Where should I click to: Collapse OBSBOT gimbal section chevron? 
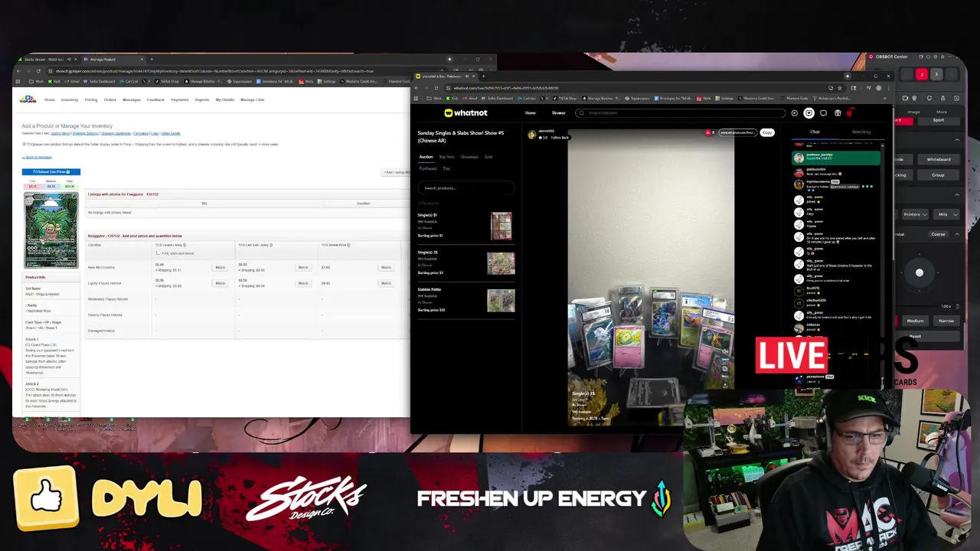pyautogui.click(x=957, y=234)
